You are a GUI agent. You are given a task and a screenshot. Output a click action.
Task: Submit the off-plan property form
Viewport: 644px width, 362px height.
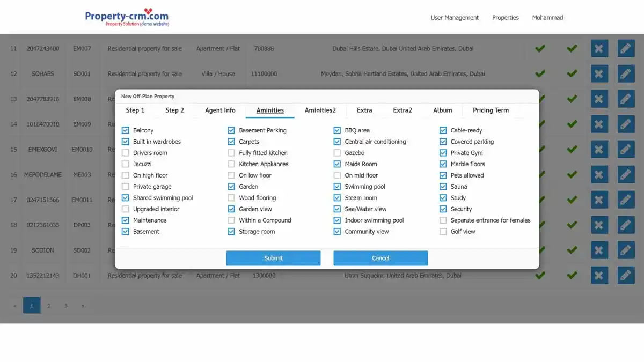coord(273,258)
